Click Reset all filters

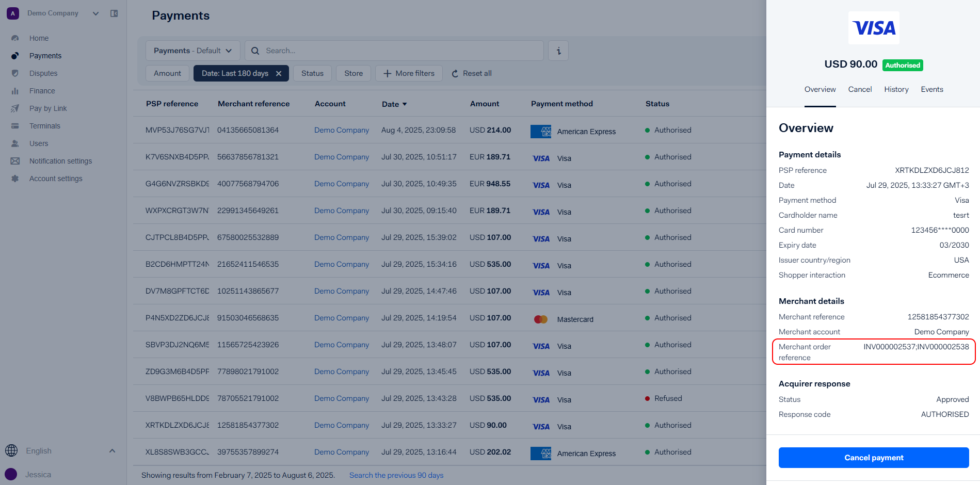click(472, 73)
